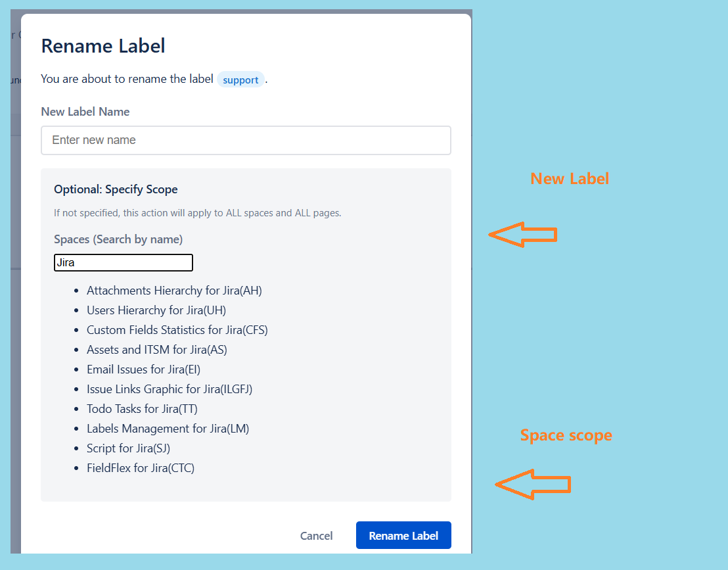Choose Issue Links Graphic for Jira(ILGFJ)

[170, 389]
